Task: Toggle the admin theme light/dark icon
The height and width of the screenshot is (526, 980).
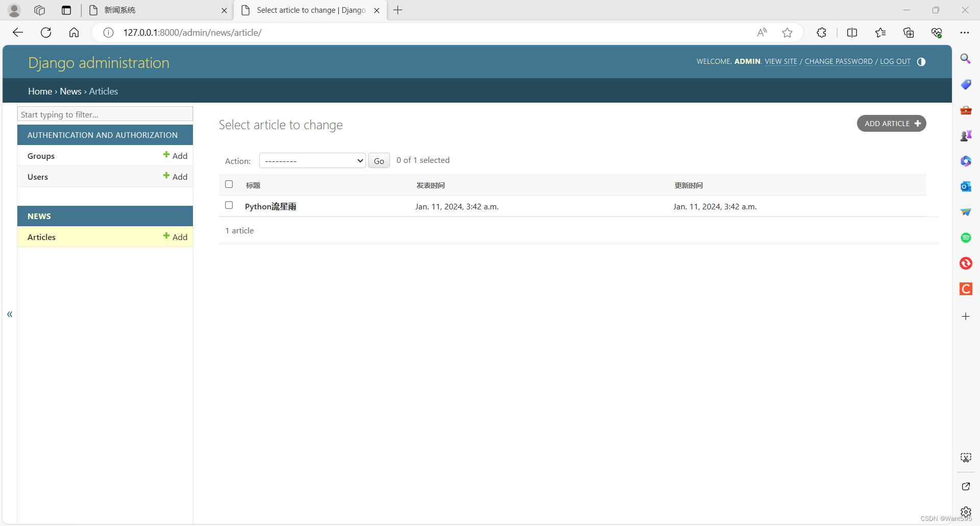Action: pos(921,62)
